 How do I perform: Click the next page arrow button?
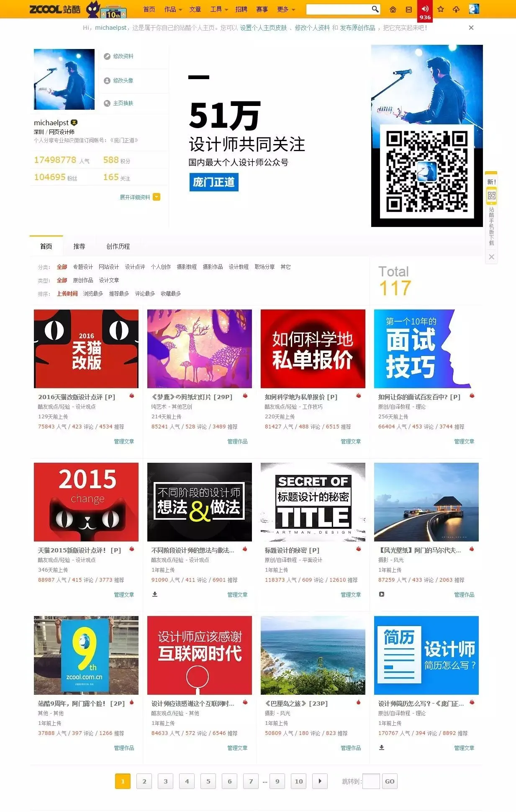pyautogui.click(x=320, y=781)
